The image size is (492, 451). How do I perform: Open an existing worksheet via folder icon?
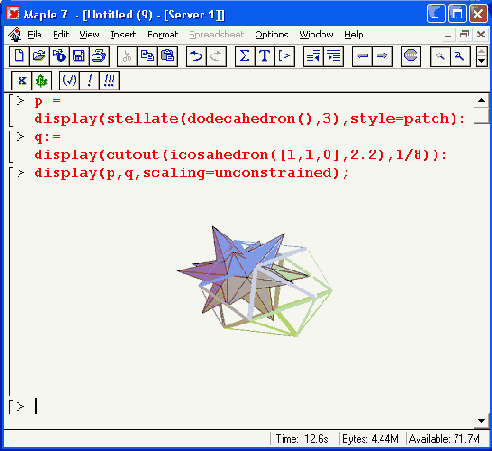39,56
